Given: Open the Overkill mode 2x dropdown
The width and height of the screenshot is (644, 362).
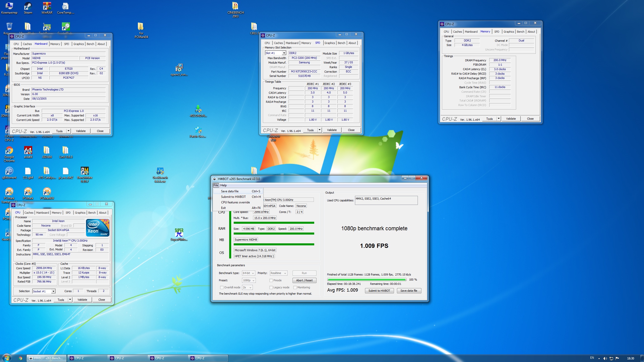Looking at the screenshot, I should [x=247, y=287].
